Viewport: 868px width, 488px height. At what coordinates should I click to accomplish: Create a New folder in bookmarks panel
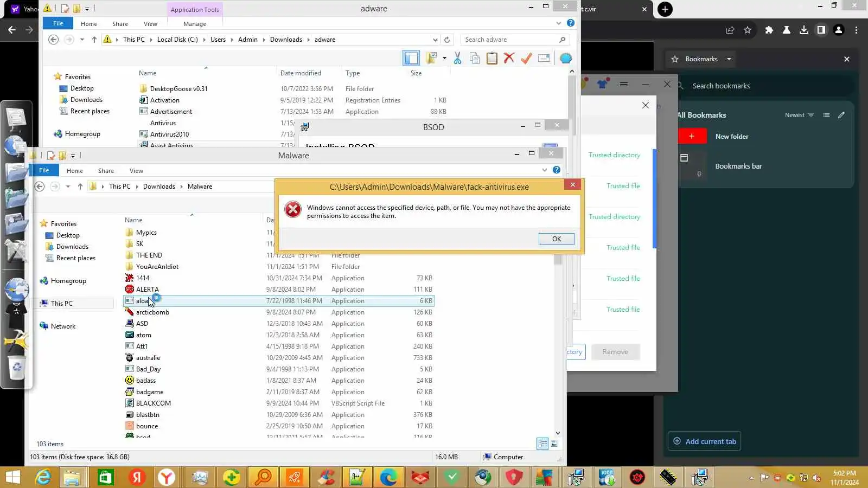731,137
